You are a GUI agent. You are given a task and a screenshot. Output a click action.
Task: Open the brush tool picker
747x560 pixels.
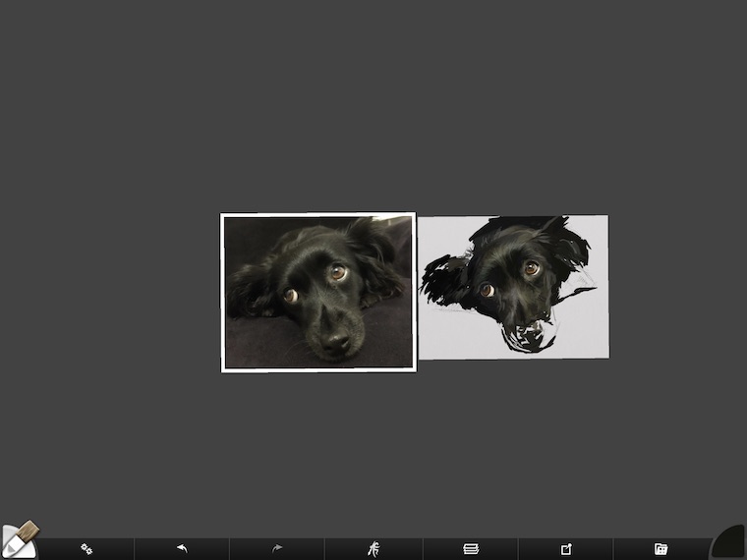pos(19,540)
